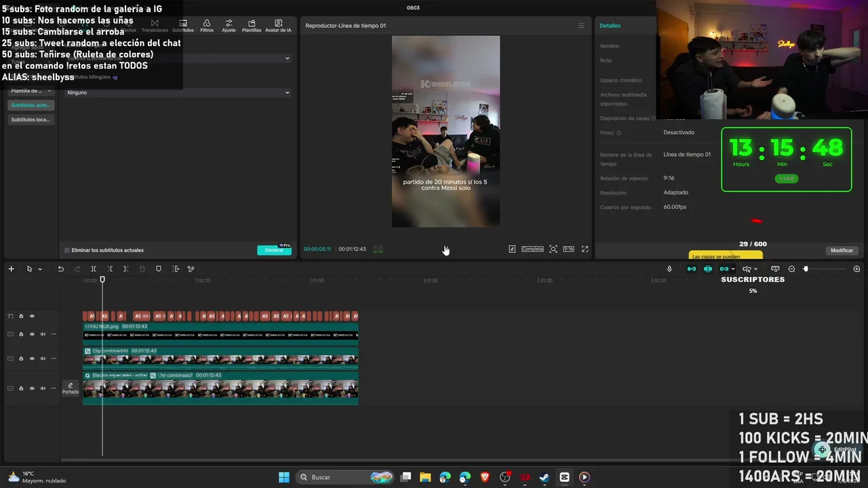This screenshot has width=868, height=488.
Task: Click the redo icon
Action: (77, 269)
